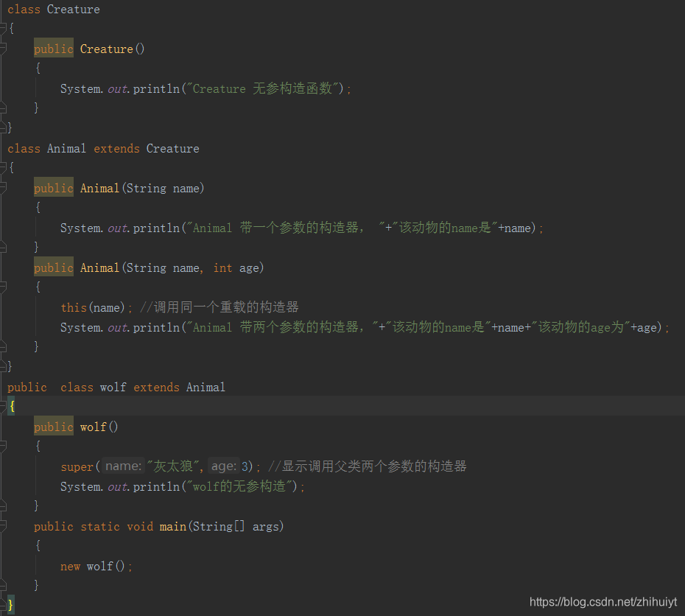Image resolution: width=685 pixels, height=616 pixels.
Task: Click 'println' in wolf constructor statement
Action: tap(156, 486)
